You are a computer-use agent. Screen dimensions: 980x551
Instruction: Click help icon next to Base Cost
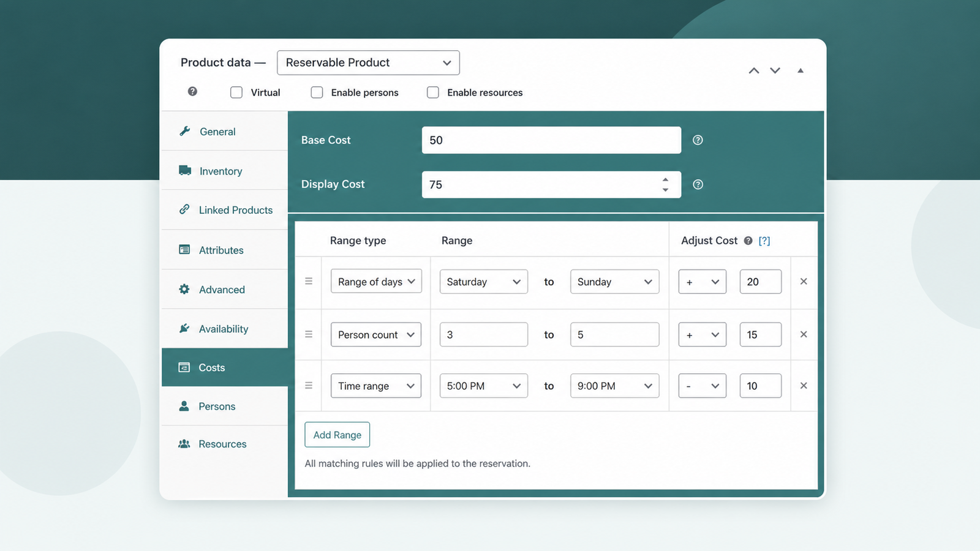[698, 140]
